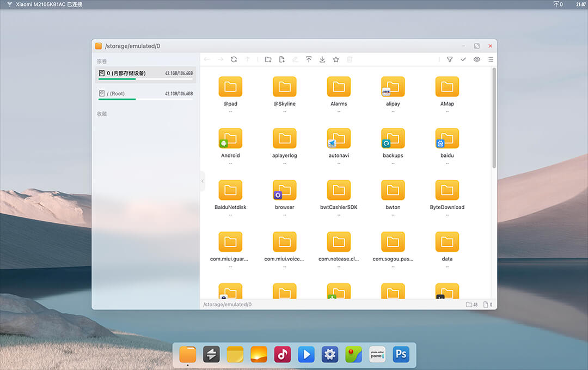Open the paina photo editor in dock
The image size is (588, 370).
pos(377,354)
